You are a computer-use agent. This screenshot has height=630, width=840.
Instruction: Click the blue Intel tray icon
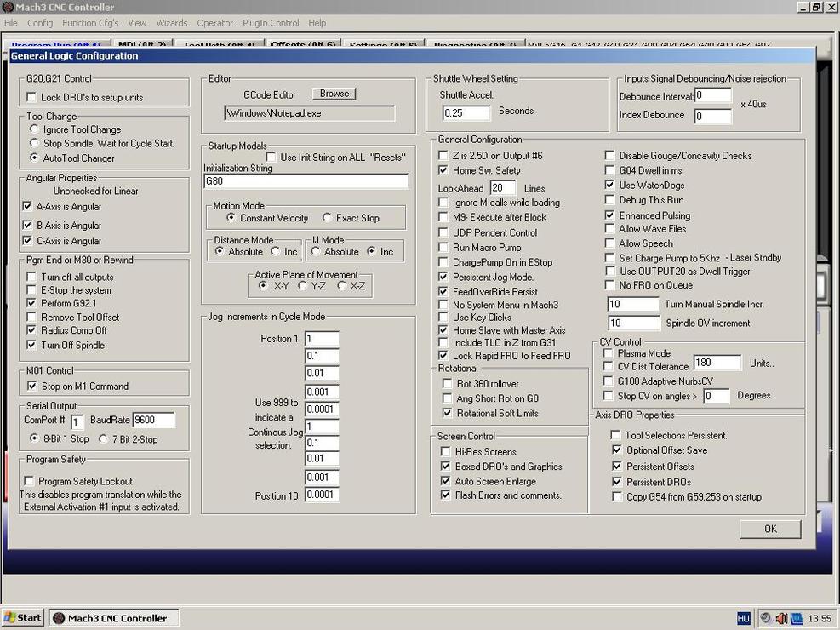797,618
